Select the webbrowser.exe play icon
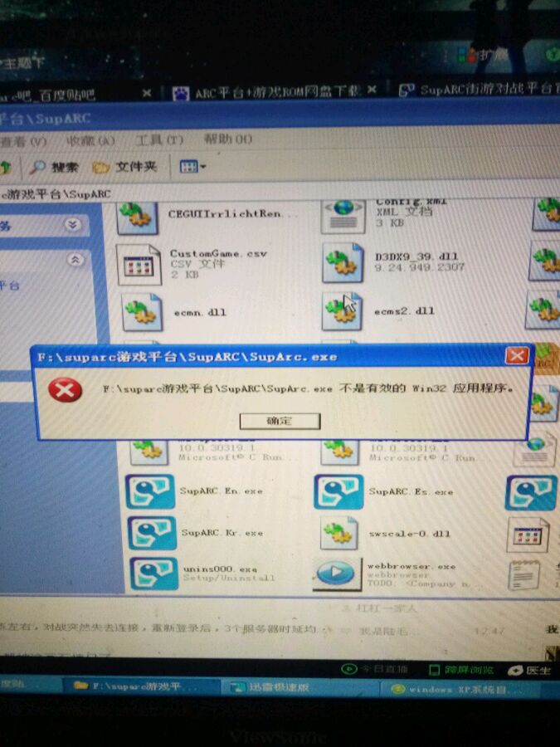Screen dimensions: 560x747 click(337, 574)
